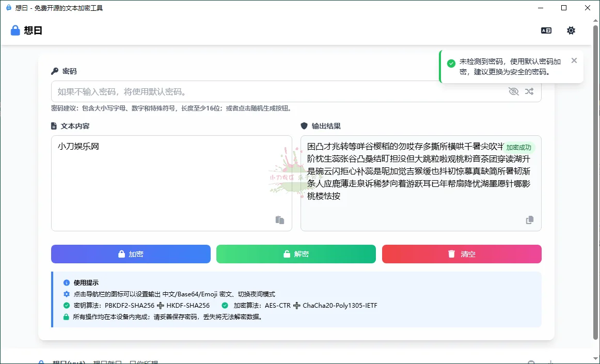Viewport: 600px width, 364px height.
Task: Click the document icon beside 文本内容
Action: tap(55, 125)
